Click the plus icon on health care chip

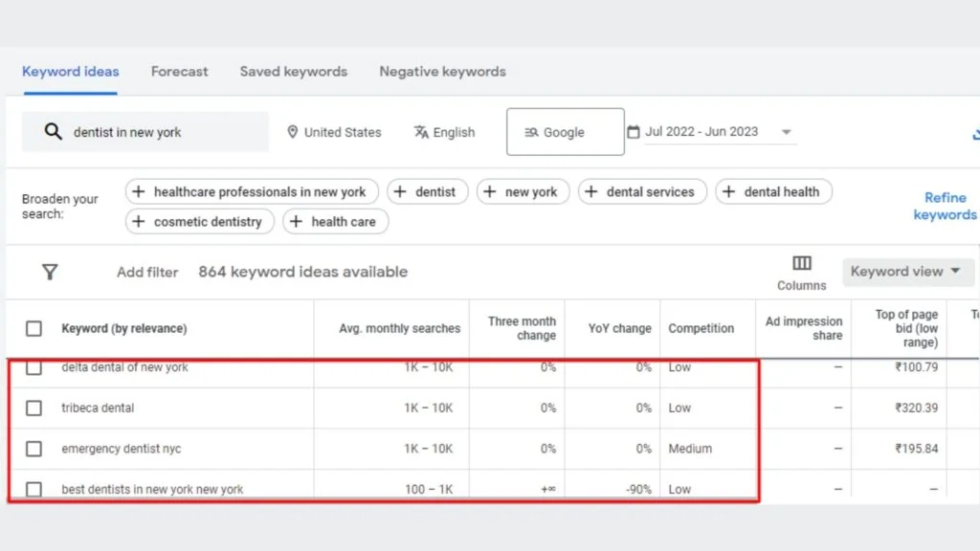[x=297, y=222]
